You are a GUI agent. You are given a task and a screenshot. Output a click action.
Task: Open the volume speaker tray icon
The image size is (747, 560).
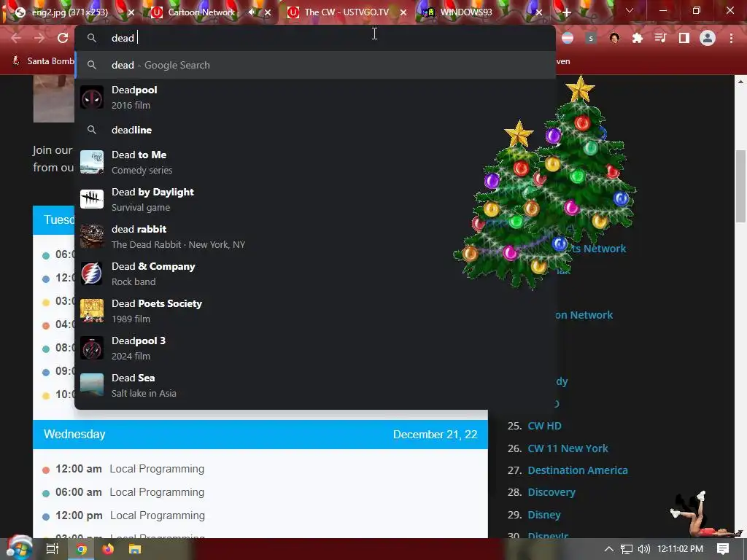[643, 549]
